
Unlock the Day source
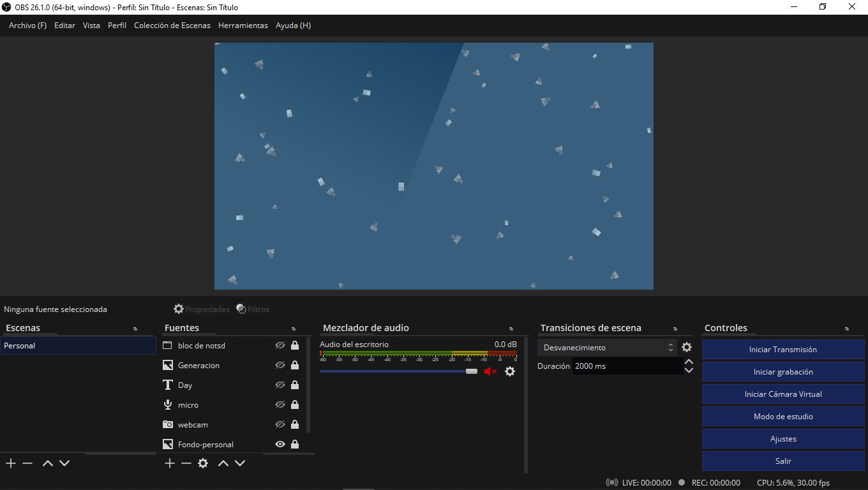295,385
